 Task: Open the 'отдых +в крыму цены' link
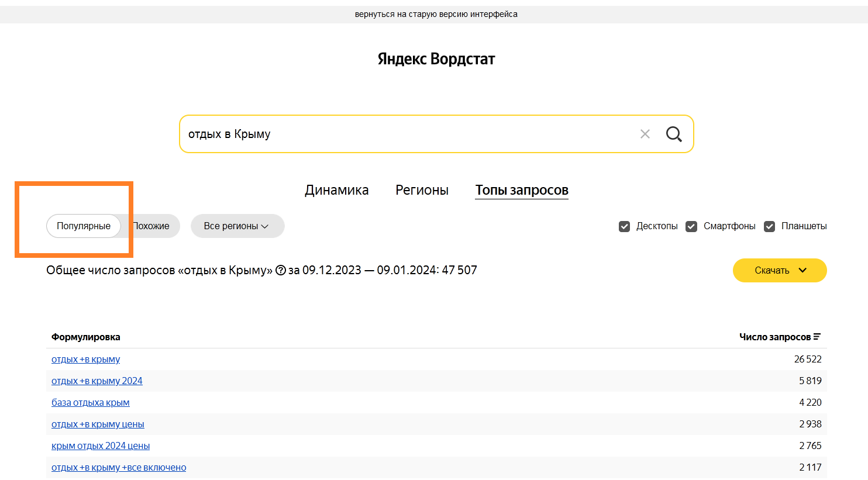98,424
